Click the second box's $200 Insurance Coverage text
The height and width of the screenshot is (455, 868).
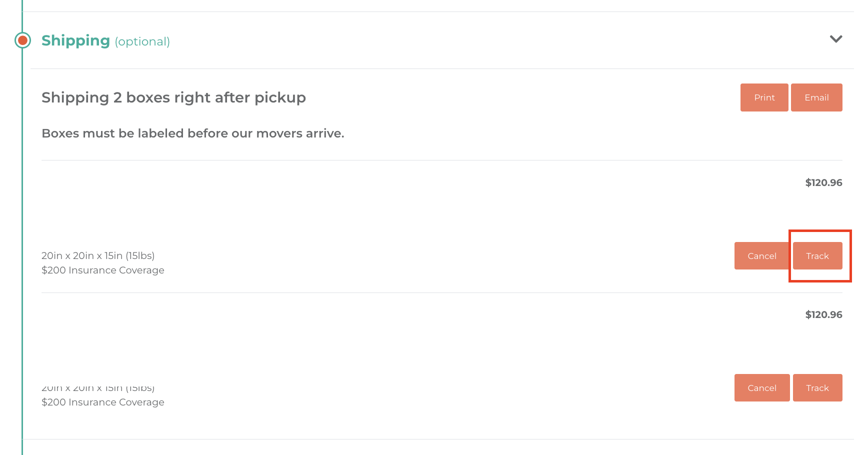tap(103, 402)
